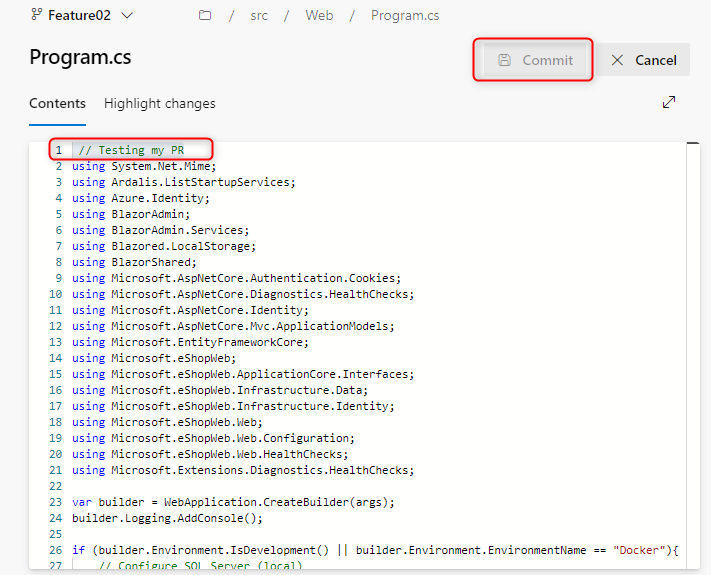Click the 'if (builder.Environment.IsDevelopment()' line
The image size is (711, 575).
pos(375,550)
